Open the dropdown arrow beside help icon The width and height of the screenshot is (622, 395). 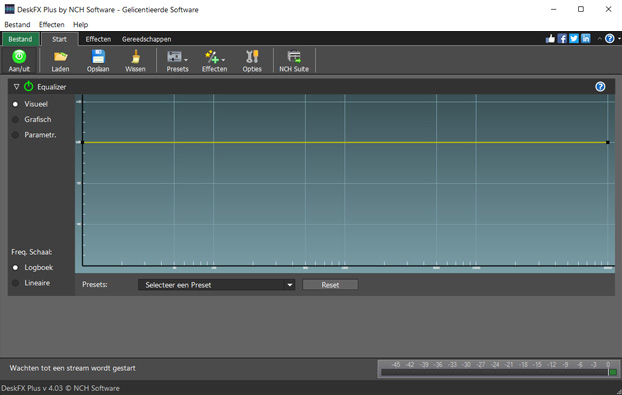click(619, 38)
